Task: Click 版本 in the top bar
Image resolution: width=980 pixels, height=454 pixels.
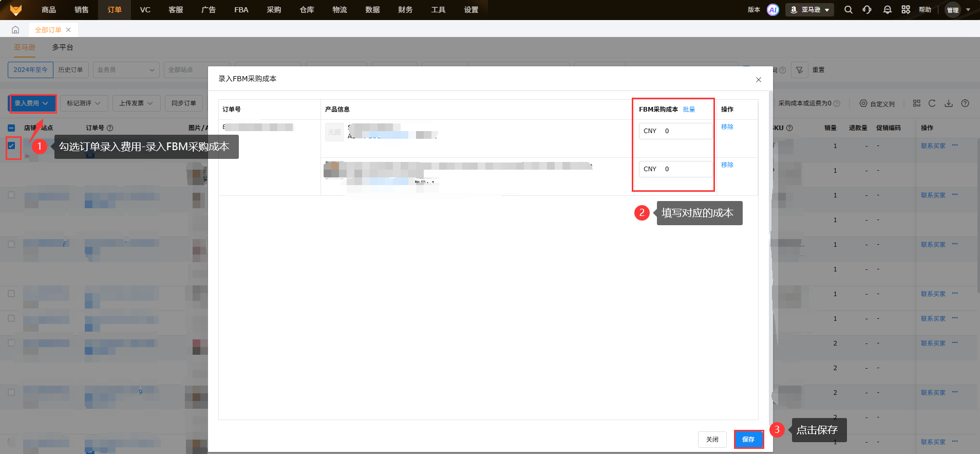Action: 754,10
